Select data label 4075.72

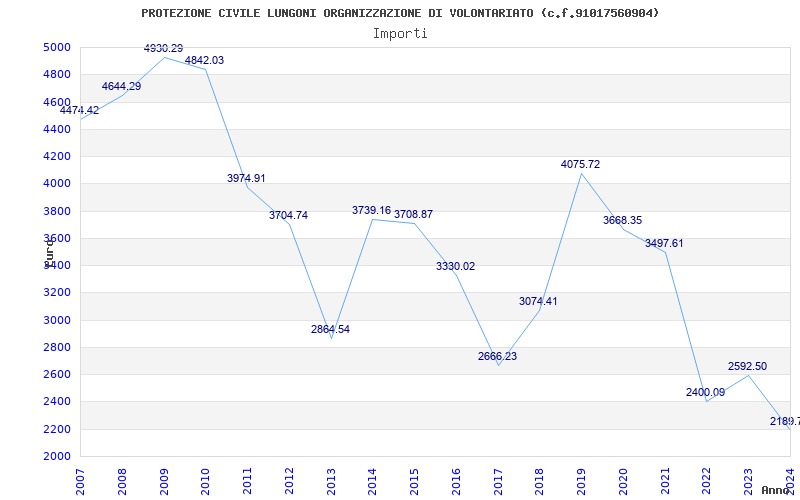pos(580,164)
